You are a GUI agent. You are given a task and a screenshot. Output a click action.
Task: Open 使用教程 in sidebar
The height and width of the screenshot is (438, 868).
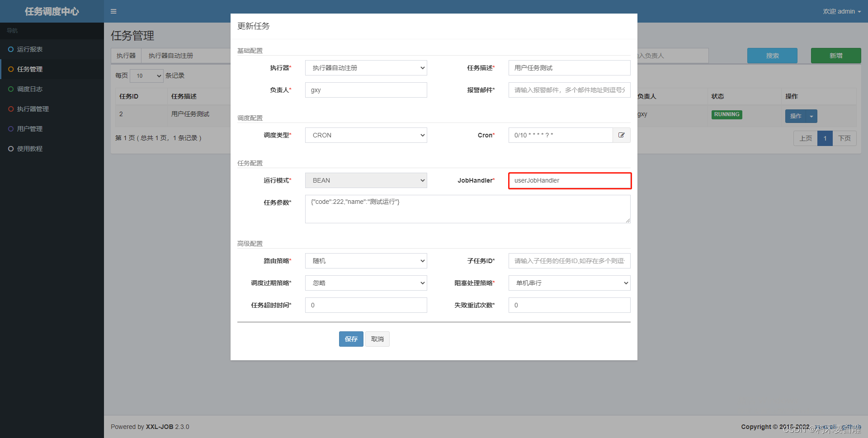coord(52,149)
